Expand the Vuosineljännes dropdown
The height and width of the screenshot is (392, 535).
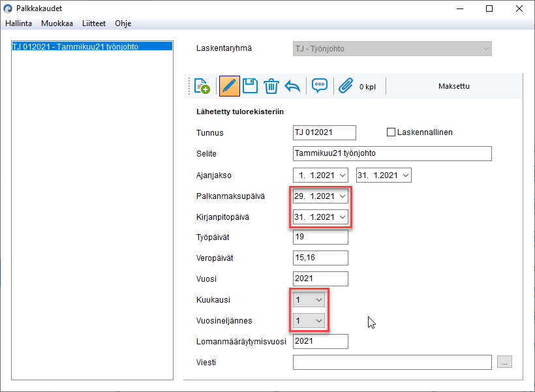pyautogui.click(x=309, y=321)
